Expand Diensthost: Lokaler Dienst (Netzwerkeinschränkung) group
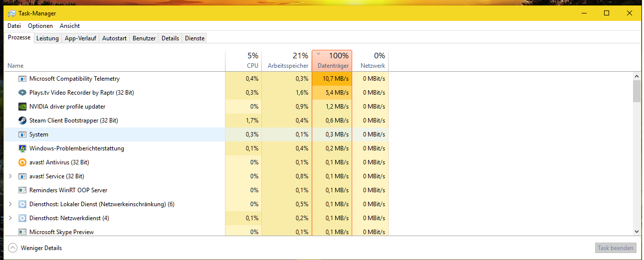644x260 pixels. tap(10, 204)
